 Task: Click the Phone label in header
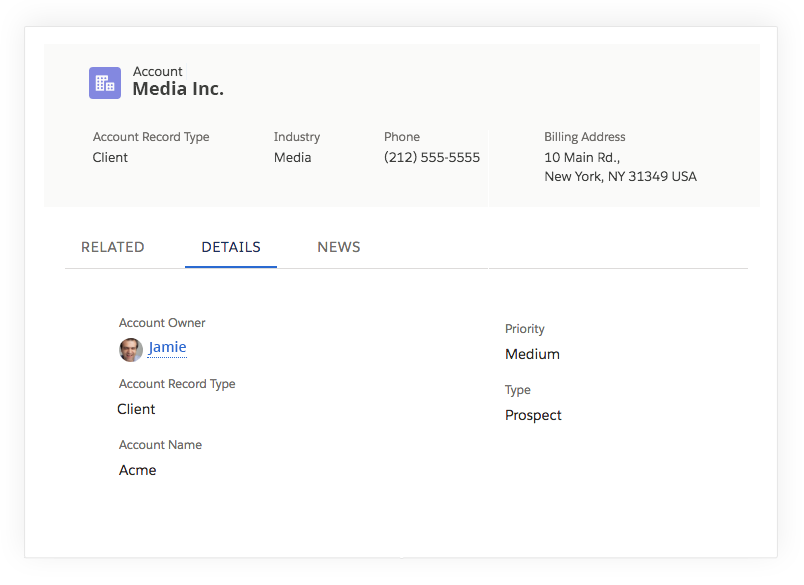point(401,137)
